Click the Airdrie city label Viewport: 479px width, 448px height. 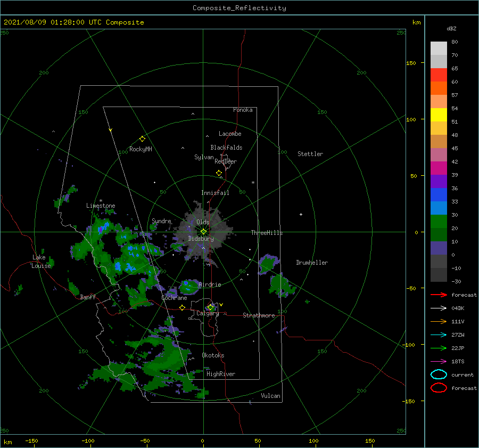pos(210,284)
